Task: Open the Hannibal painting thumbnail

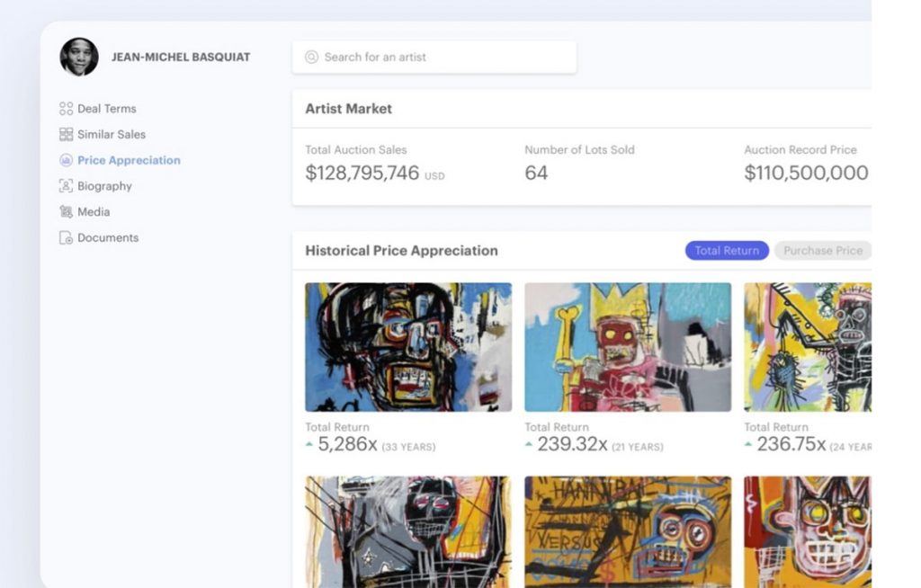Action: (627, 532)
